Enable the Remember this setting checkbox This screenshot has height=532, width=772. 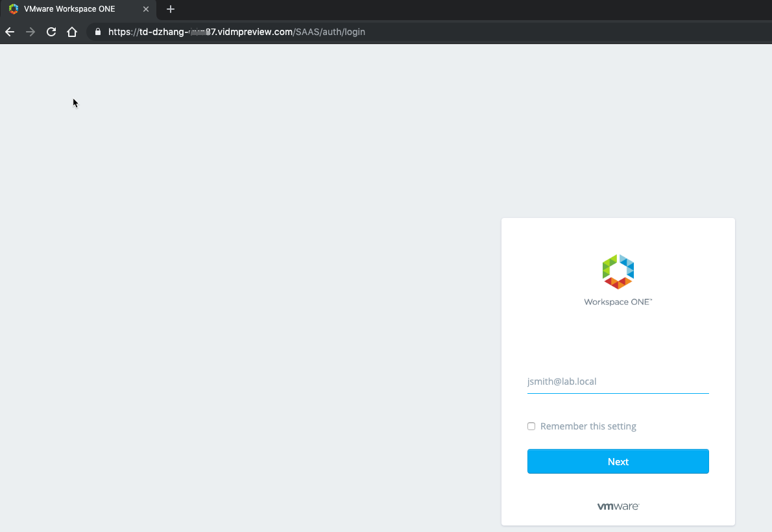pos(531,426)
